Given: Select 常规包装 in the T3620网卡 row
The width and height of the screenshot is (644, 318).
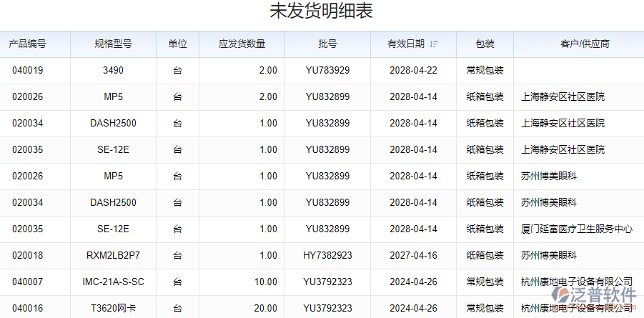Looking at the screenshot, I should tap(485, 308).
